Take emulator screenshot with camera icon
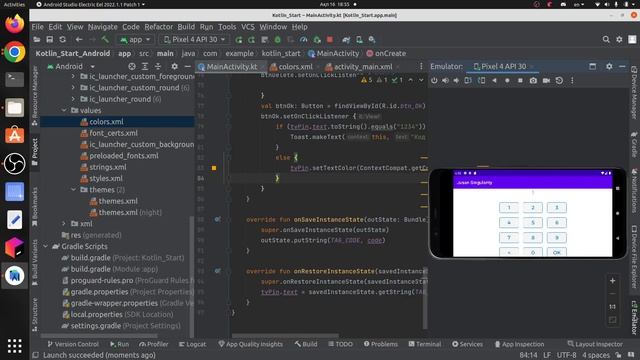This screenshot has height=360, width=640. [533, 80]
